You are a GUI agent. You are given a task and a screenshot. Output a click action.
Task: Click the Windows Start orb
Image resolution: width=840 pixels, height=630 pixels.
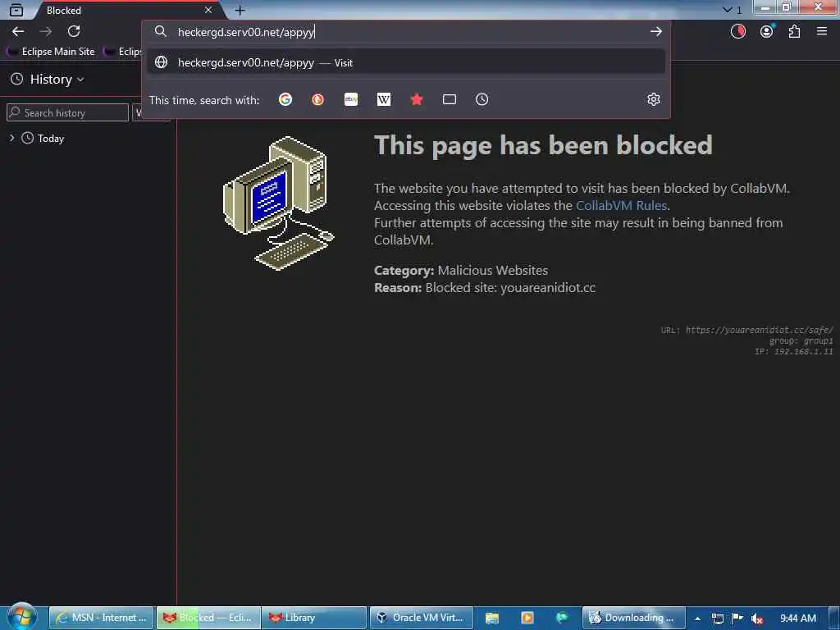pyautogui.click(x=21, y=617)
